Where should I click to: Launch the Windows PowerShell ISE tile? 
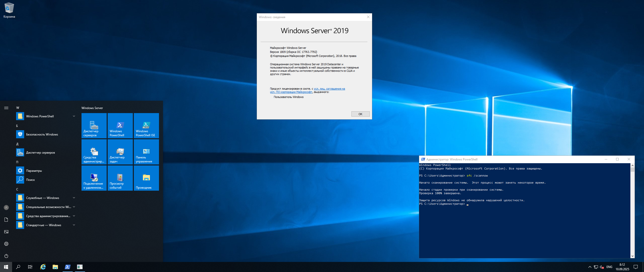[146, 125]
